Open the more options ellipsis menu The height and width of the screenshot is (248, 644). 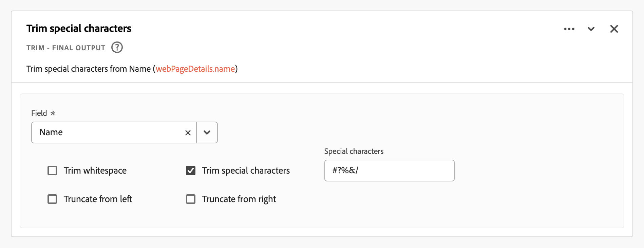569,29
